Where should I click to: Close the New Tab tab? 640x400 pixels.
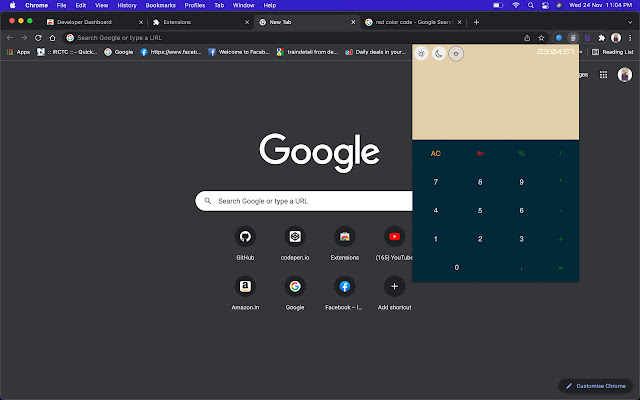[x=353, y=22]
